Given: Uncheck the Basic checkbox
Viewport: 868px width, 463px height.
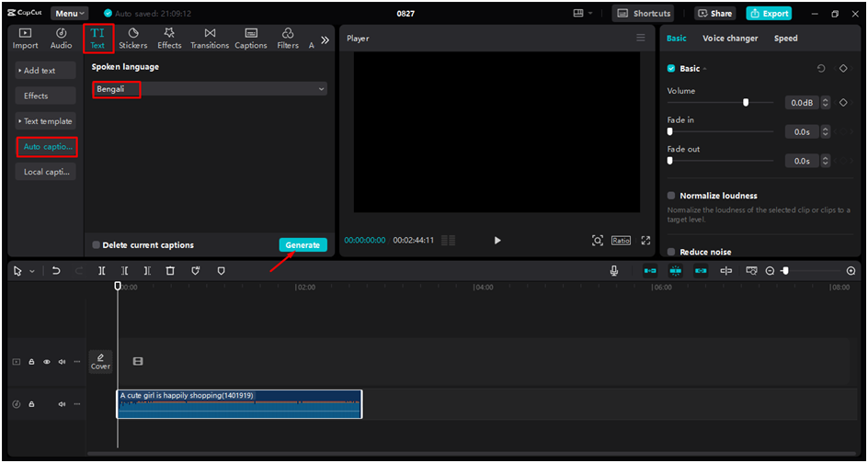Looking at the screenshot, I should click(x=671, y=69).
